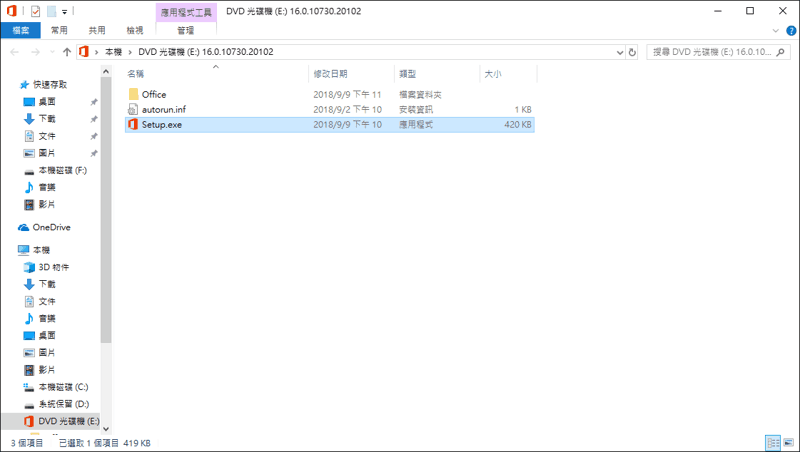Image resolution: width=800 pixels, height=452 pixels.
Task: Click the drive icon in address bar
Action: click(x=84, y=52)
